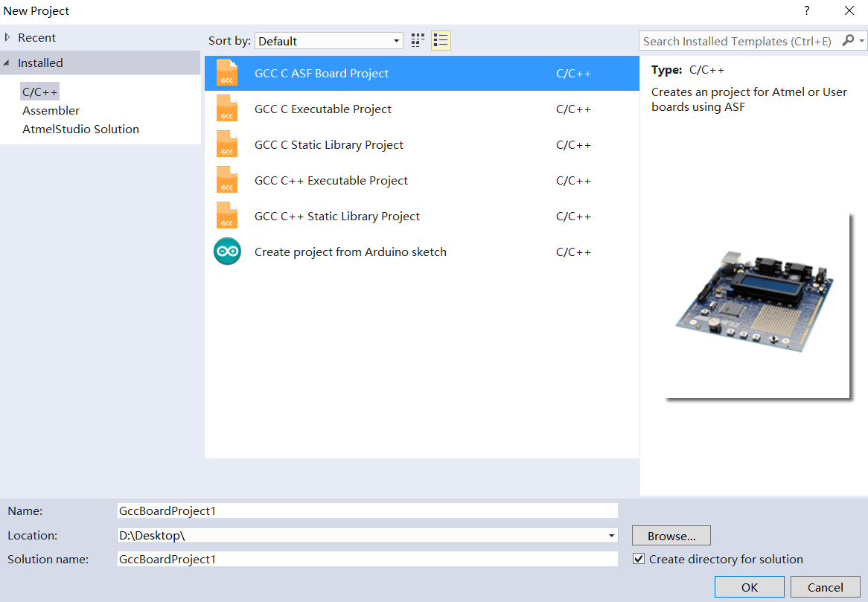Click the 'Recent' label
Image resolution: width=868 pixels, height=602 pixels.
(36, 38)
